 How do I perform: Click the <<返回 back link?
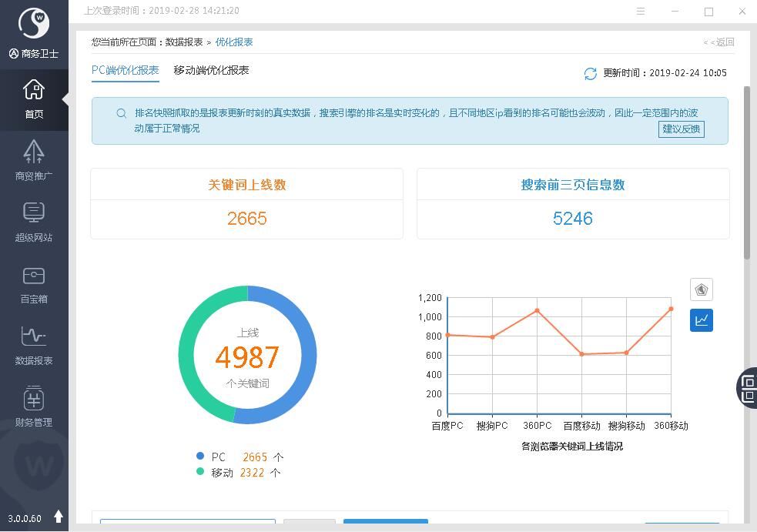pyautogui.click(x=719, y=42)
